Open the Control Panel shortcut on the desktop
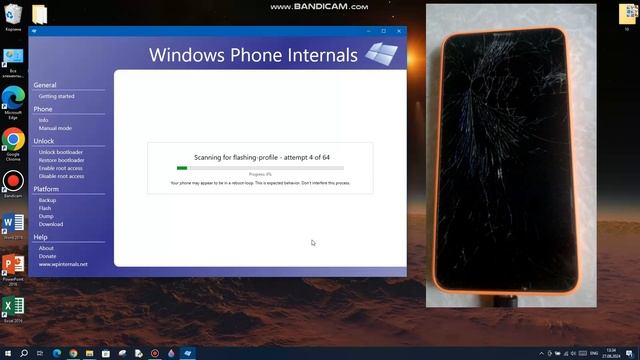The image size is (640, 360). 13,63
